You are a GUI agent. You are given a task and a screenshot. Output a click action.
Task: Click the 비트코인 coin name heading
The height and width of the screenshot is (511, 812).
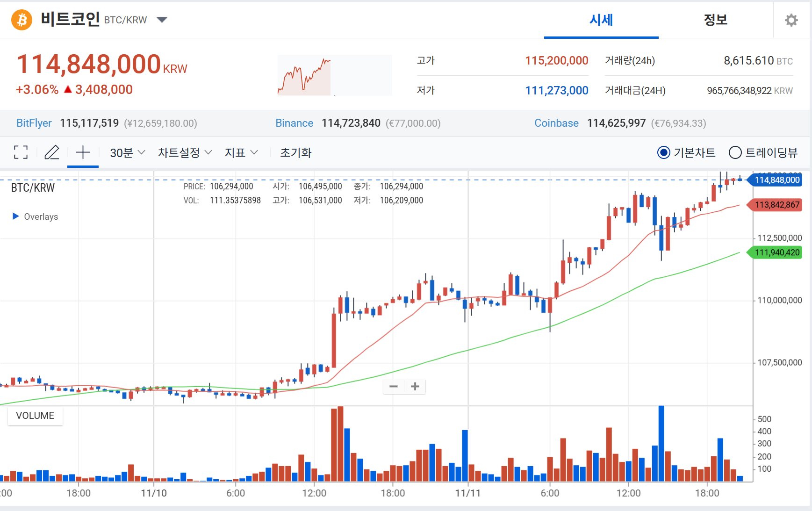[70, 19]
